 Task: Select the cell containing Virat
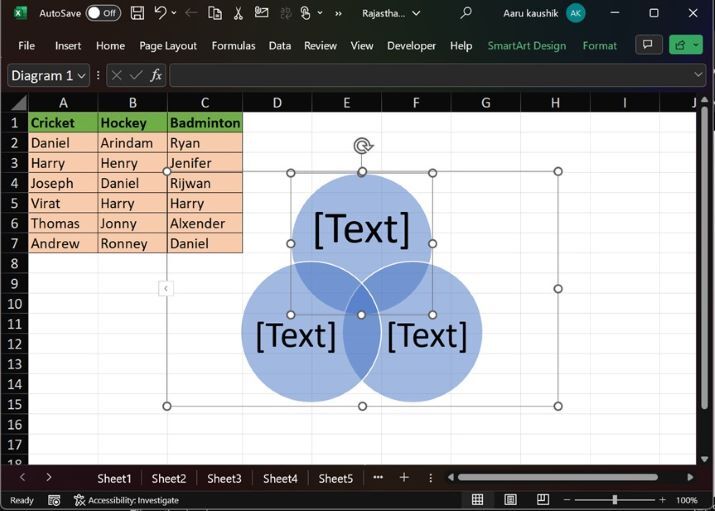pos(63,203)
